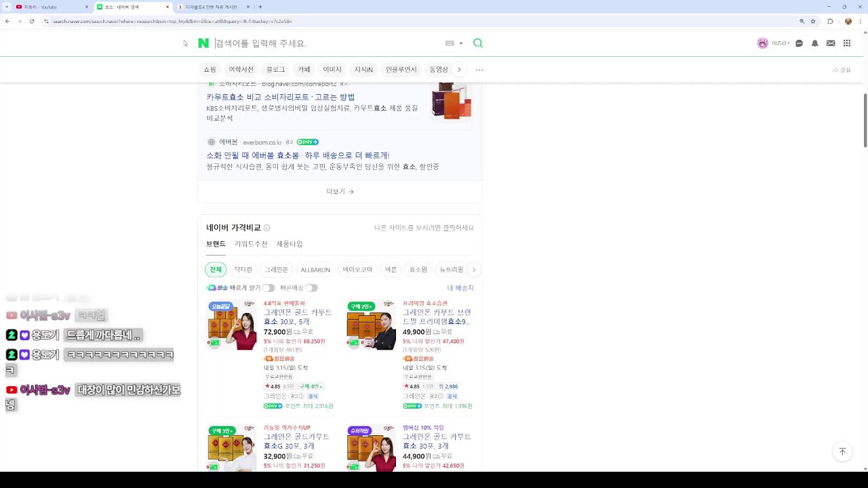868x488 pixels.
Task: Open the 에버봄 효소 ad link title
Action: [298, 155]
